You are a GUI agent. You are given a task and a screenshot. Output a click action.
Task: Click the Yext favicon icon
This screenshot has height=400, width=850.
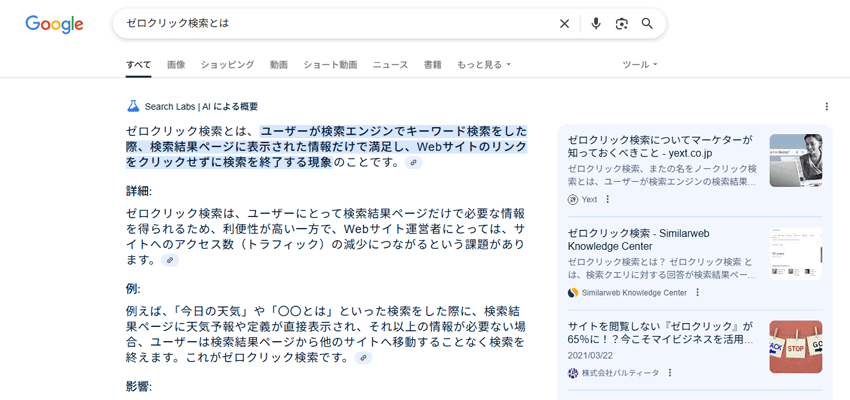pos(573,199)
